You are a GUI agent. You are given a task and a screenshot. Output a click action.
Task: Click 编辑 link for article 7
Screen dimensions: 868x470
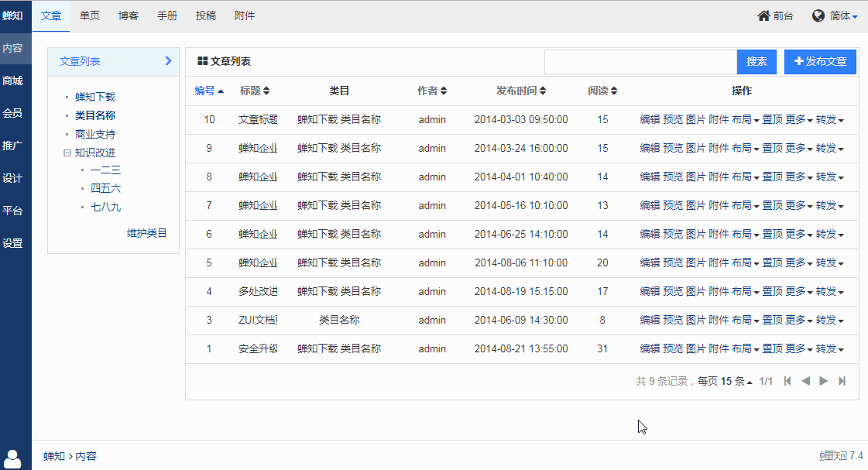(x=650, y=206)
